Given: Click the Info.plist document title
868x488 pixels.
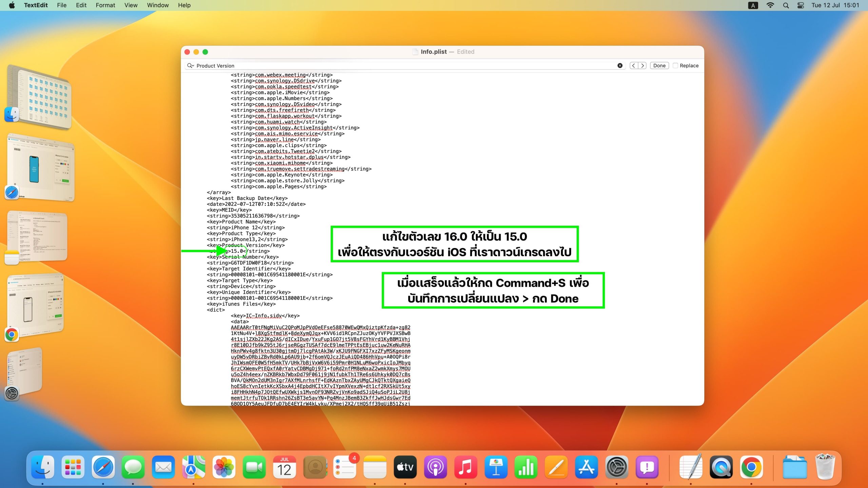Looking at the screenshot, I should point(434,52).
